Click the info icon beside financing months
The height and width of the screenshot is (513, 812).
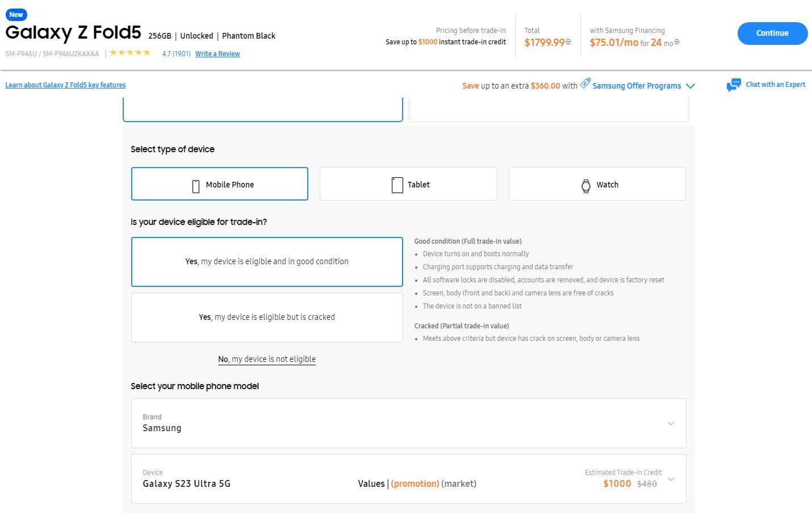676,42
